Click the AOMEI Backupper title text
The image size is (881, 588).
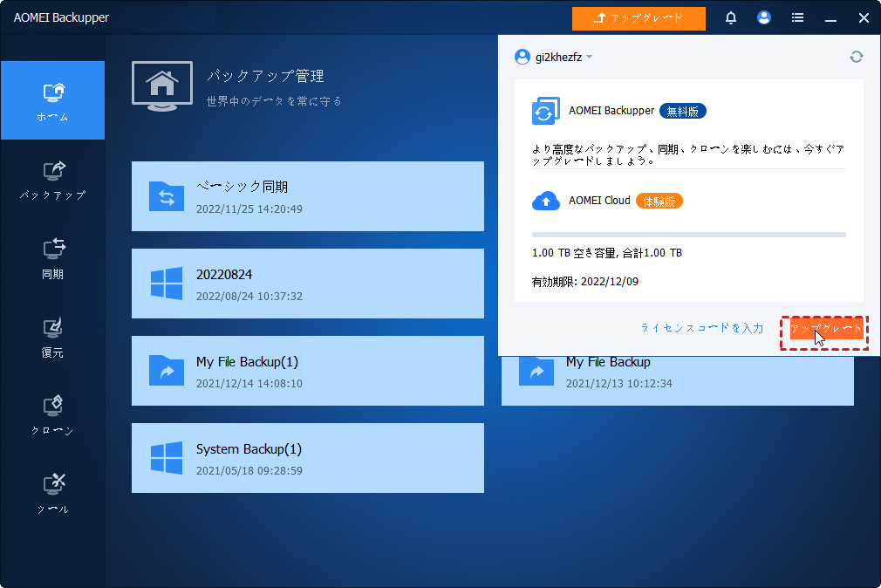tap(61, 18)
